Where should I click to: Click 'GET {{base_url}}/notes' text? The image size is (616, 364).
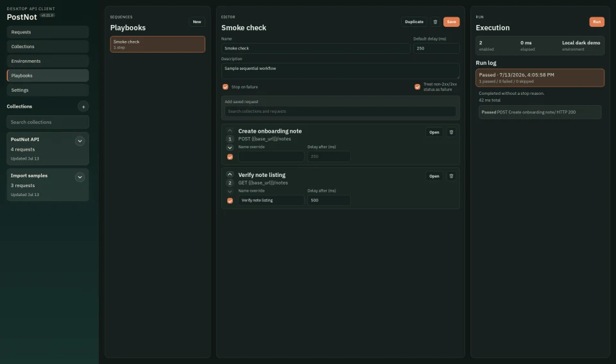pos(263,183)
